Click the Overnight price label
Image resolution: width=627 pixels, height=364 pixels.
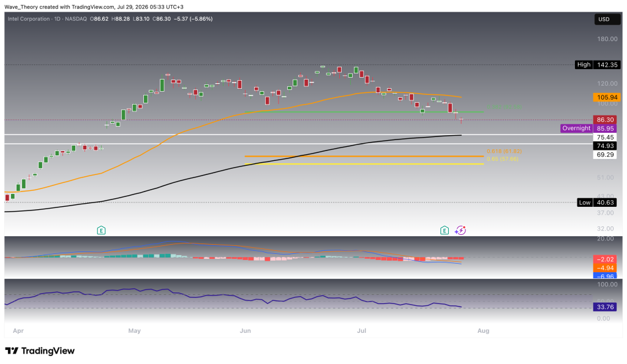click(576, 128)
